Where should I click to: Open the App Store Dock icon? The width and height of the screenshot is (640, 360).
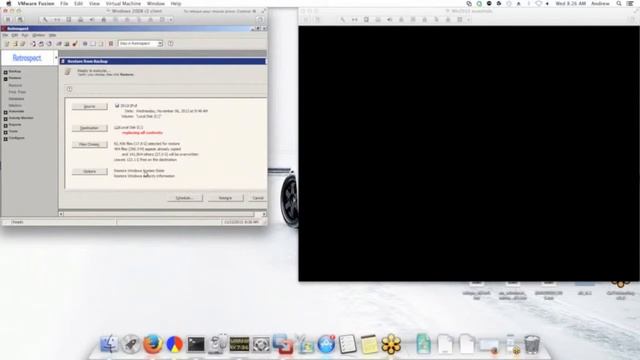(326, 344)
